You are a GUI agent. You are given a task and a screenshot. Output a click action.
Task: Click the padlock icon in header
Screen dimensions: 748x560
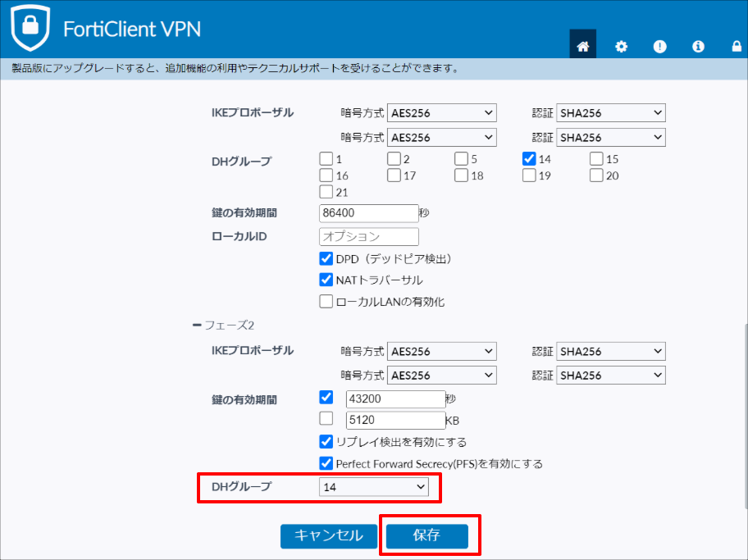[x=737, y=46]
